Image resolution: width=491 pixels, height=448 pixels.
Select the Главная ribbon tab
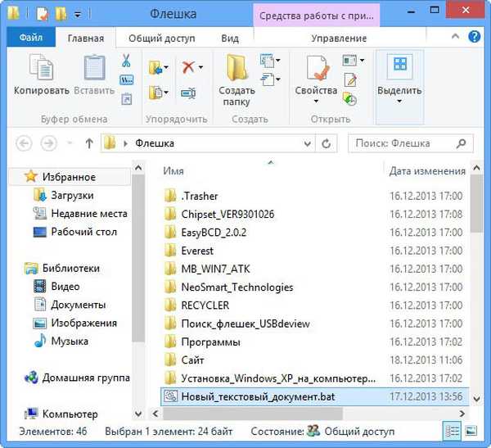pos(86,38)
